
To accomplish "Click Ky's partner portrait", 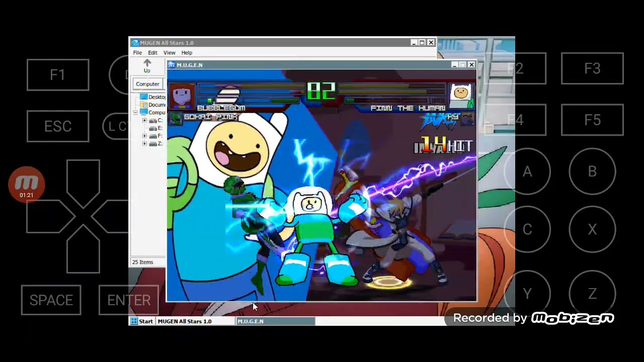I will point(467,119).
